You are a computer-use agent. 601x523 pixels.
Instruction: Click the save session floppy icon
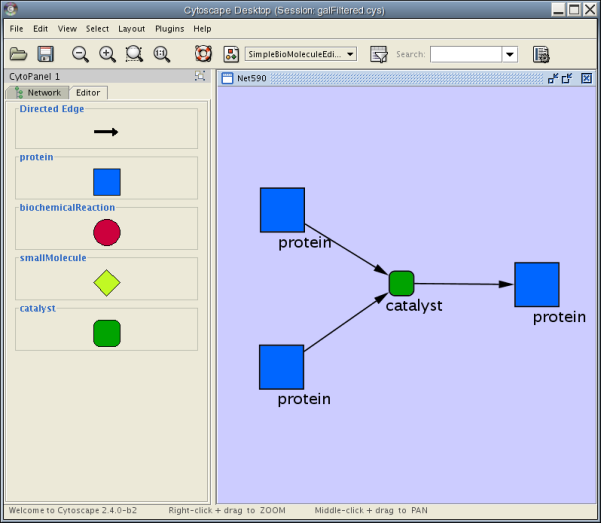pyautogui.click(x=45, y=54)
